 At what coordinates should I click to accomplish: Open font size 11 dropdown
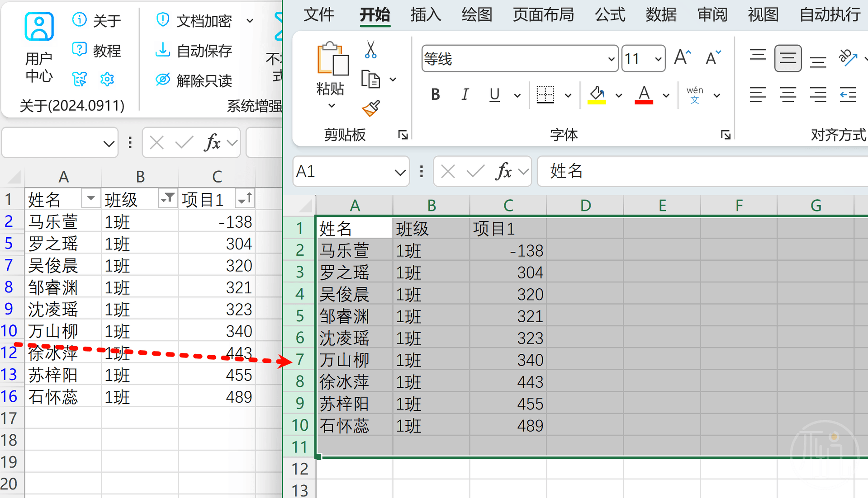coord(658,59)
